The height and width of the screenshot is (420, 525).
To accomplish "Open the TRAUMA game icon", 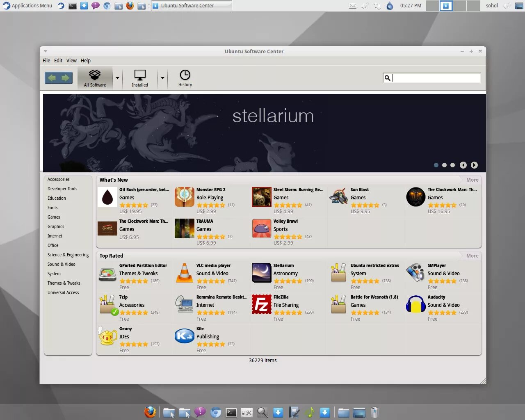I will coord(185,228).
